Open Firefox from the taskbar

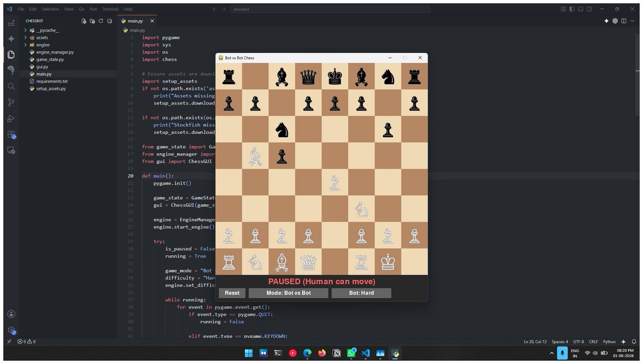pos(322,353)
